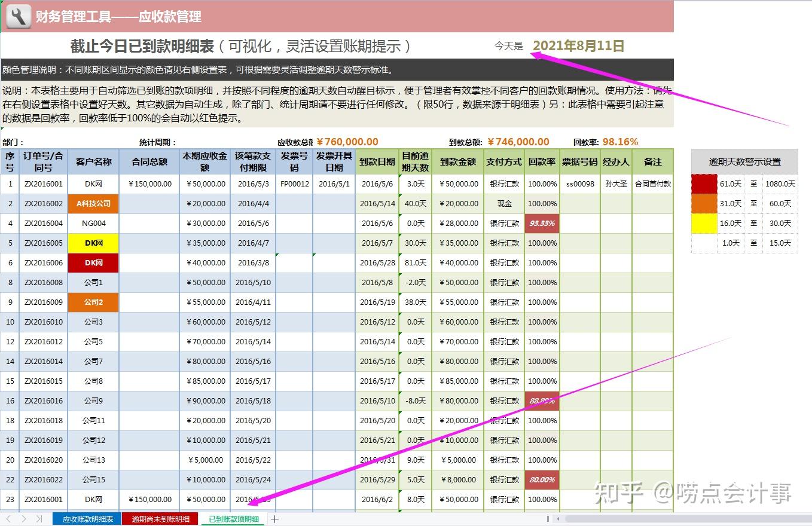Click the wrench tool icon in header
The width and height of the screenshot is (812, 526).
[x=18, y=16]
